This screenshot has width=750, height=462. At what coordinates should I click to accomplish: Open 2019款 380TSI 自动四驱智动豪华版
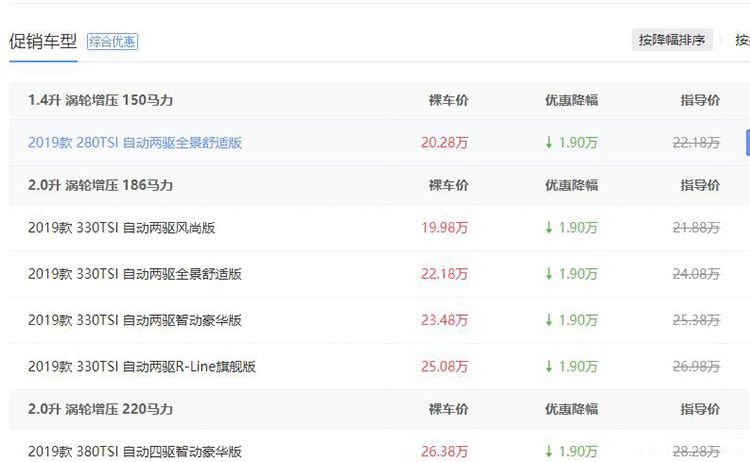tap(135, 451)
